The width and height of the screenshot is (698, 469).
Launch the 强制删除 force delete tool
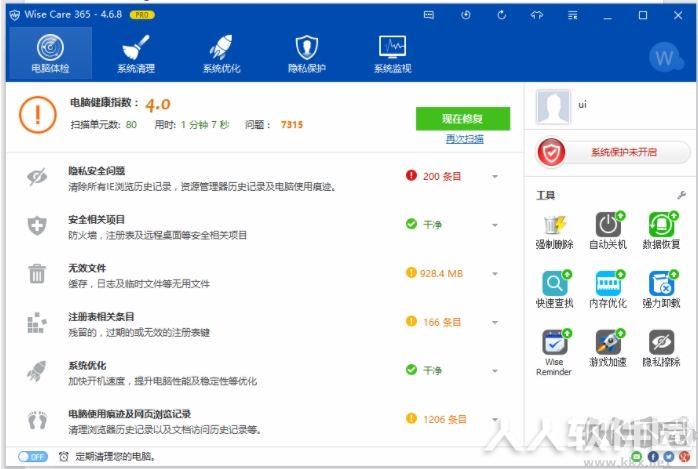pyautogui.click(x=554, y=231)
